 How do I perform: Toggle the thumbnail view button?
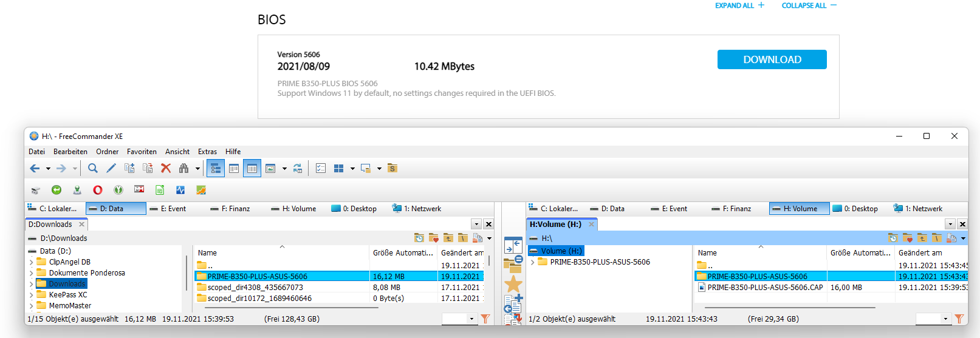270,169
